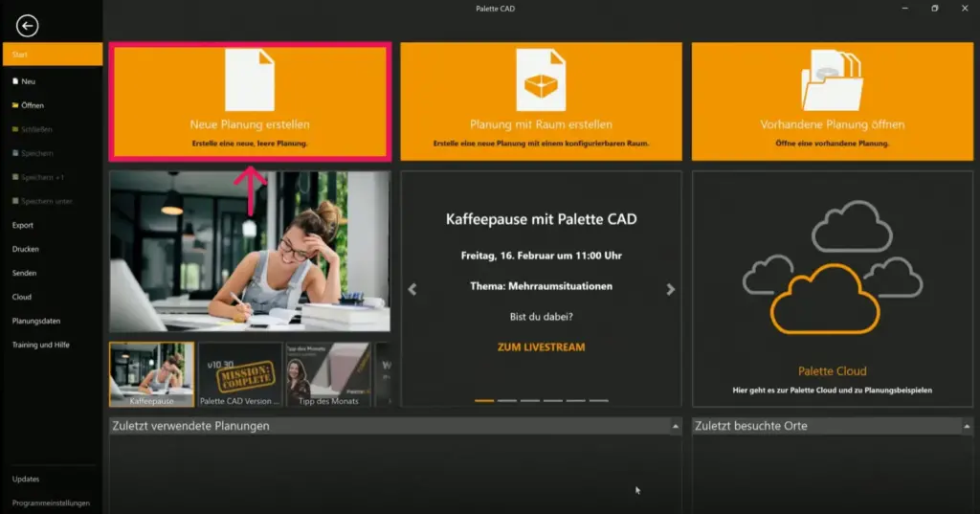Open the Palette Cloud panel
Viewport: 980px width, 514px height.
click(x=833, y=289)
